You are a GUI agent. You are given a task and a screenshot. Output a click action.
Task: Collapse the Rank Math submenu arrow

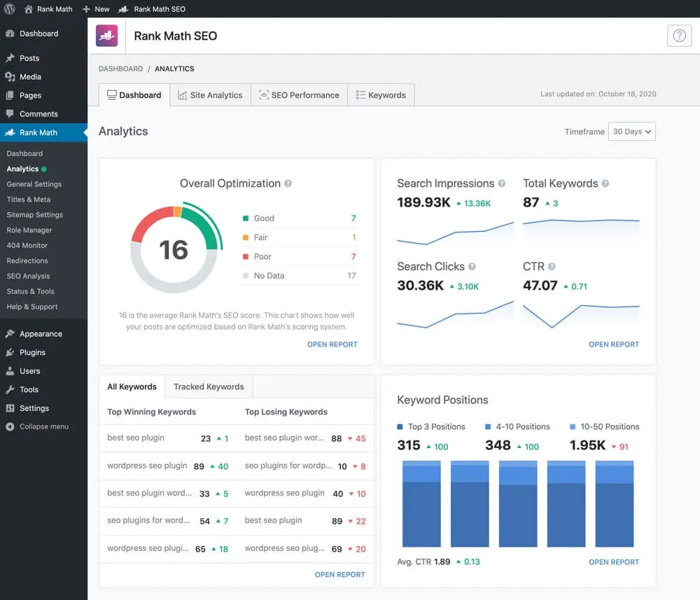84,132
